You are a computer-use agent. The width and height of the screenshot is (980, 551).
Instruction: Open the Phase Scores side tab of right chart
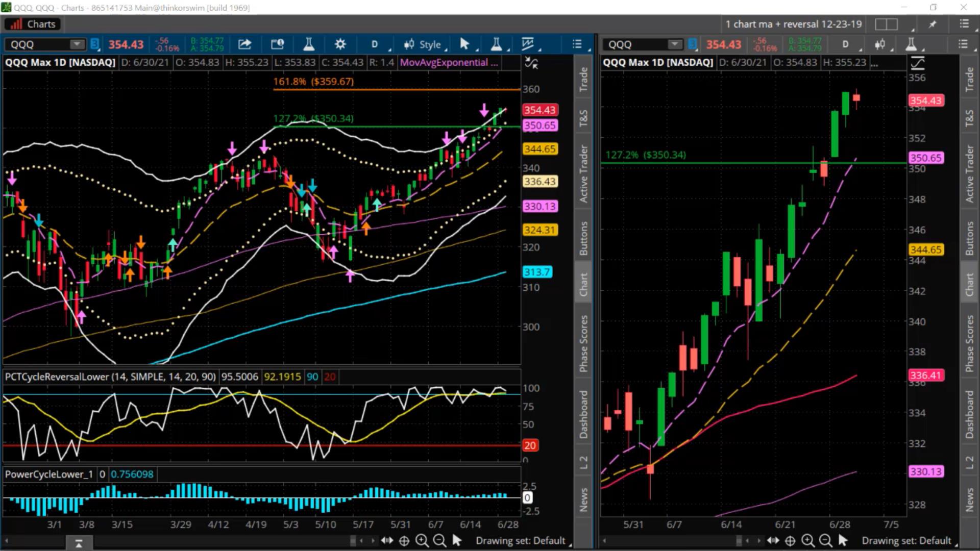click(969, 343)
